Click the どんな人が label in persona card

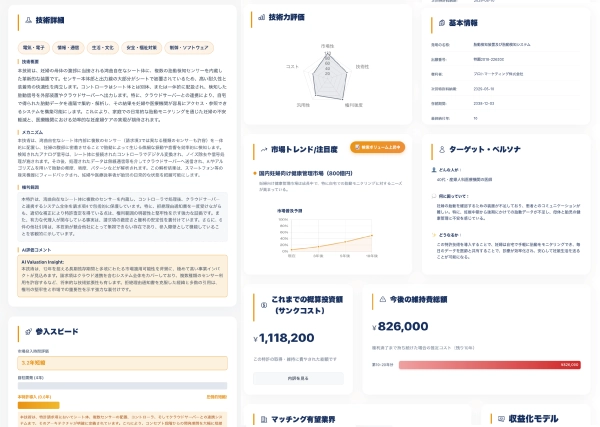pos(450,169)
